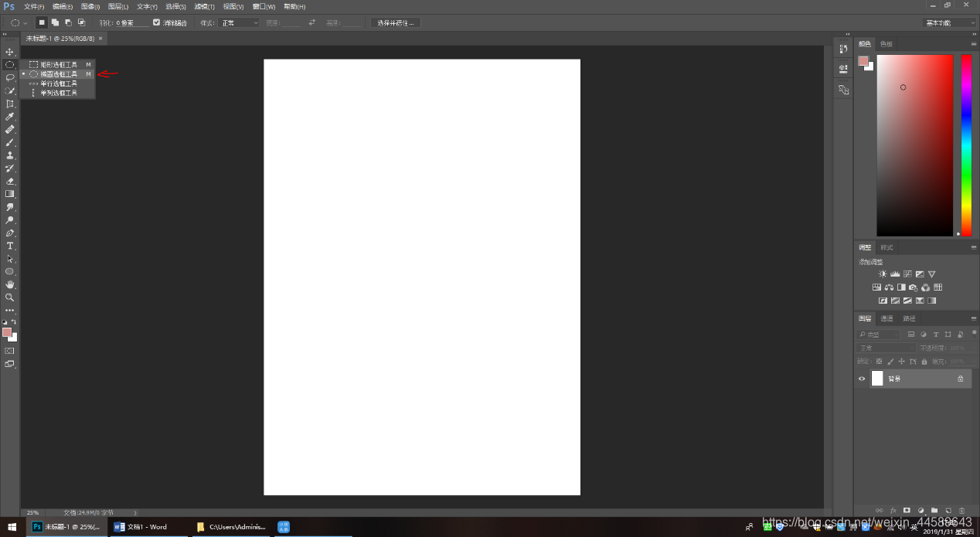Screen dimensions: 980x537
Task: Switch to the 路径 paths tab
Action: tap(909, 318)
